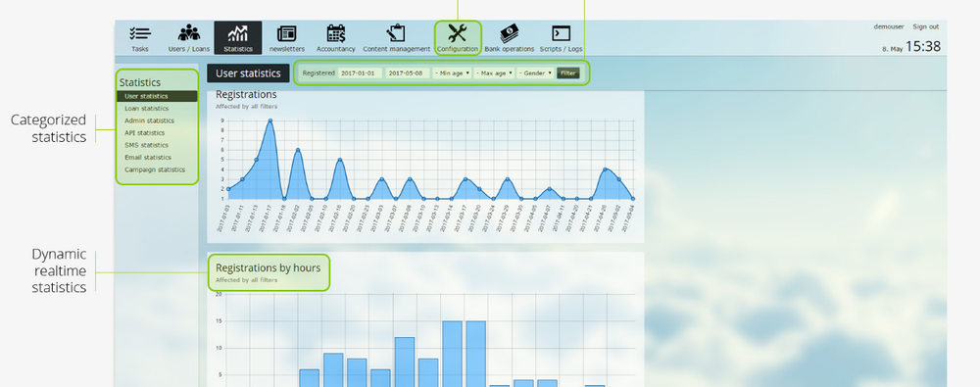Click the demouser account link
This screenshot has height=387, width=980.
pos(889,26)
